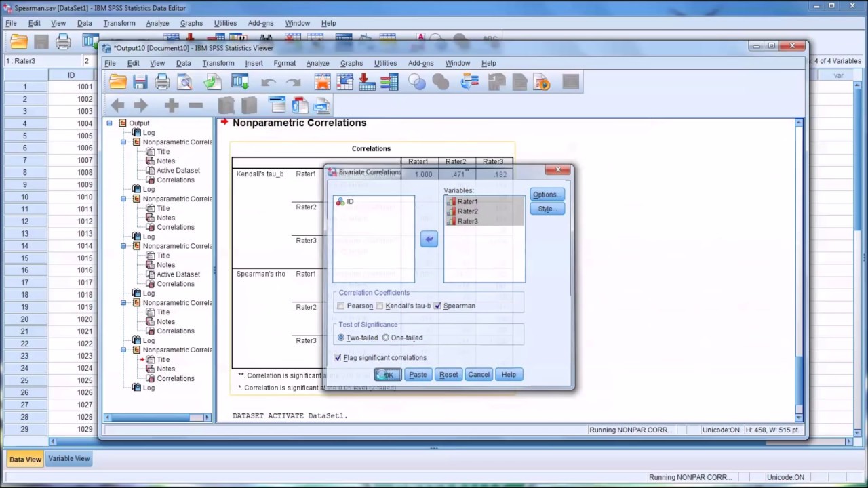Select One-tailed significance test
868x488 pixels.
click(386, 338)
